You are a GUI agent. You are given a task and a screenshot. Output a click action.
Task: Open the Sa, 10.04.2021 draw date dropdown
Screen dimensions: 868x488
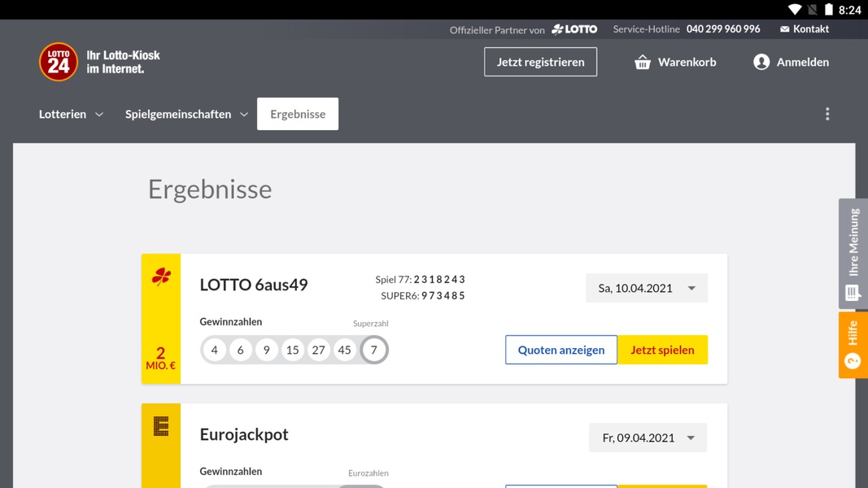pos(647,288)
